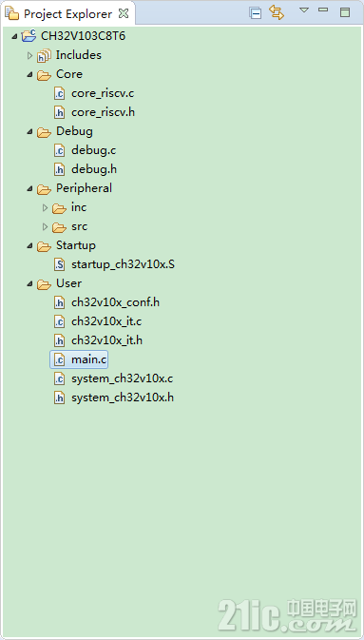Image resolution: width=364 pixels, height=640 pixels.
Task: Collapse the CH32V103C8T6 project node
Action: (x=14, y=36)
